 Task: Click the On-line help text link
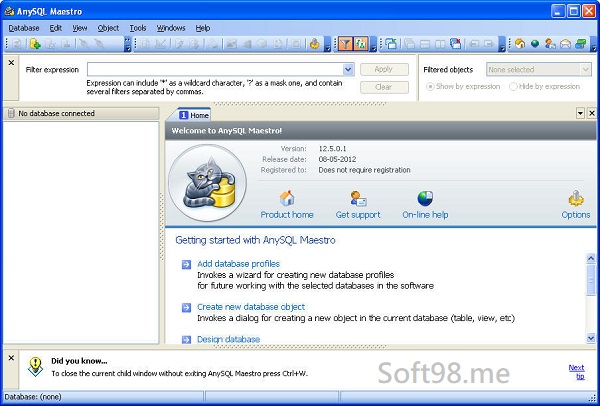[x=425, y=215]
